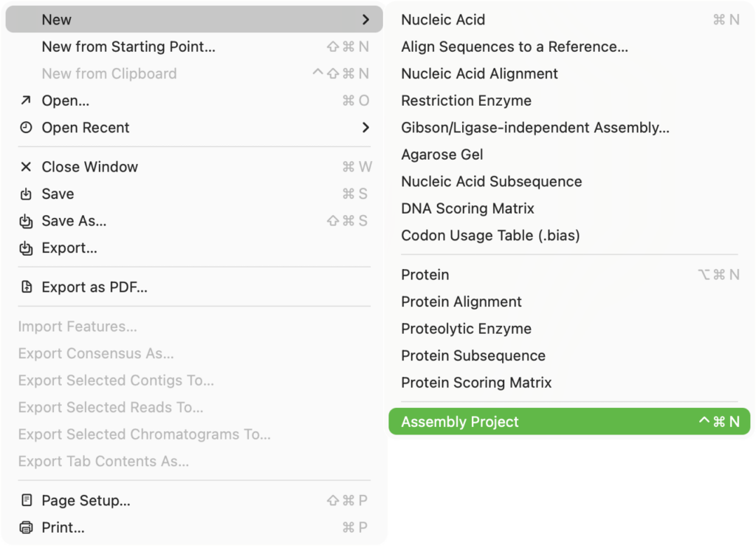
Task: Click the document icon beside Export as PDF
Action: pos(27,287)
